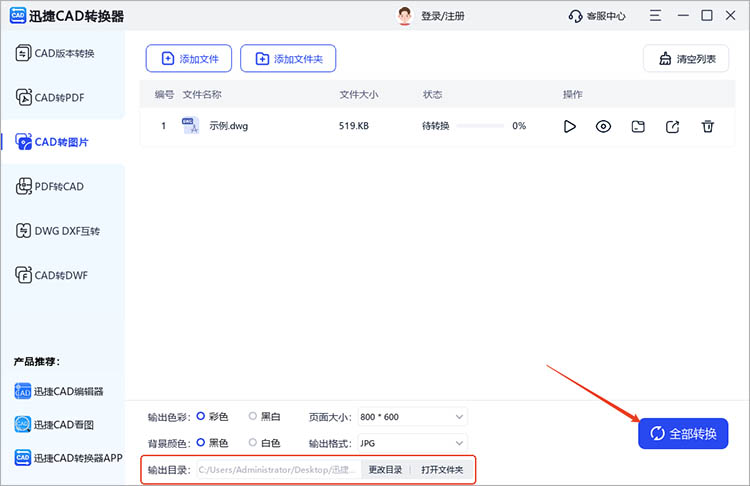Click the 全部转换 button
750x486 pixels.
(x=683, y=433)
